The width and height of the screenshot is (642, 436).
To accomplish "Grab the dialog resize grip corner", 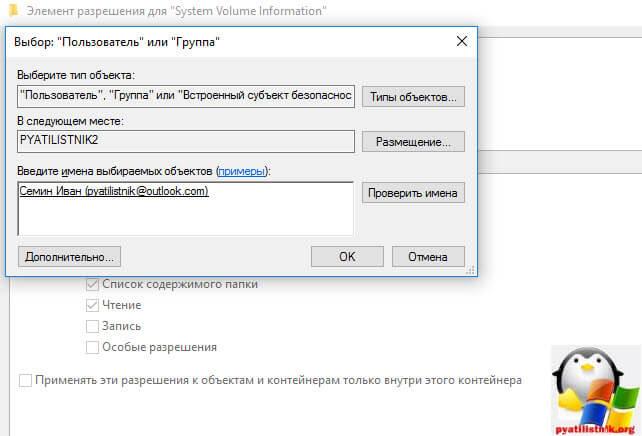I will click(471, 270).
